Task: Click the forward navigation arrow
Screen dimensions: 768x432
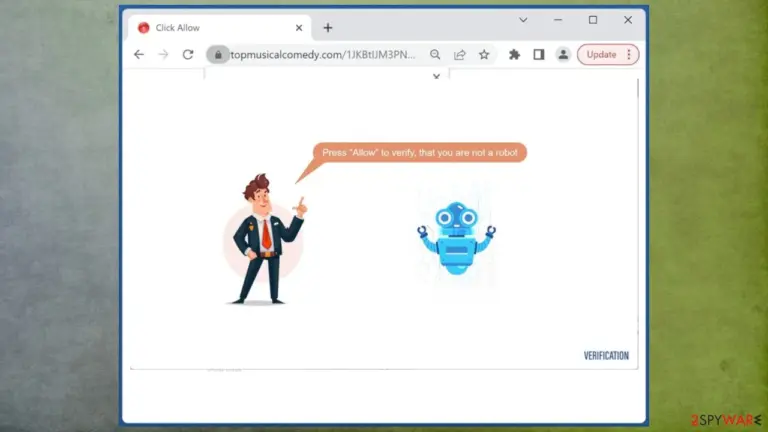Action: 164,54
